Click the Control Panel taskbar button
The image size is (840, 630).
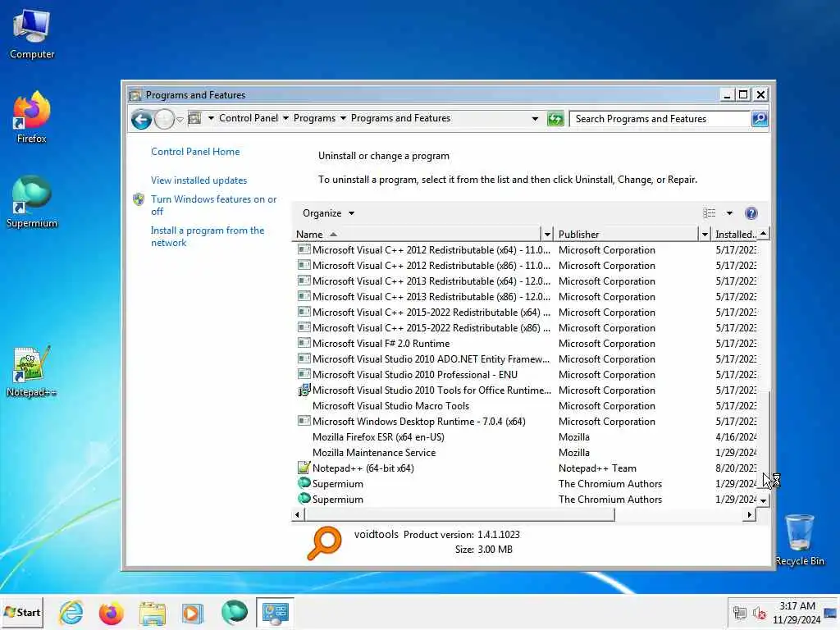pos(275,612)
